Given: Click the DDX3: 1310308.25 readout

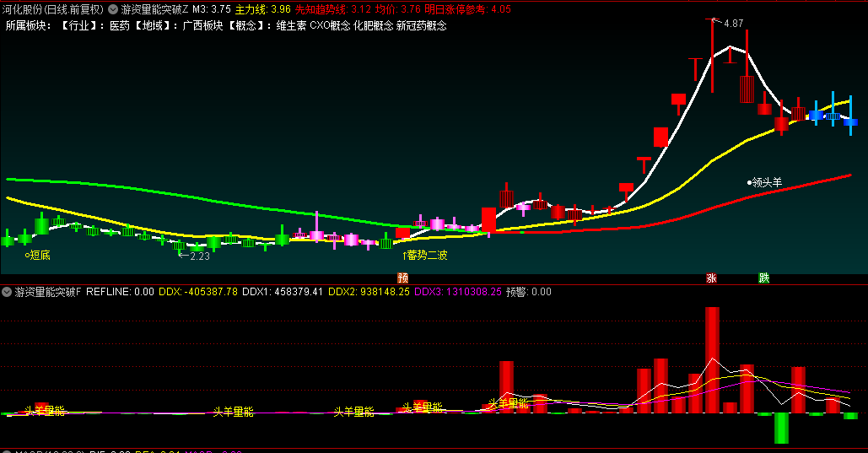Looking at the screenshot, I should (x=458, y=292).
